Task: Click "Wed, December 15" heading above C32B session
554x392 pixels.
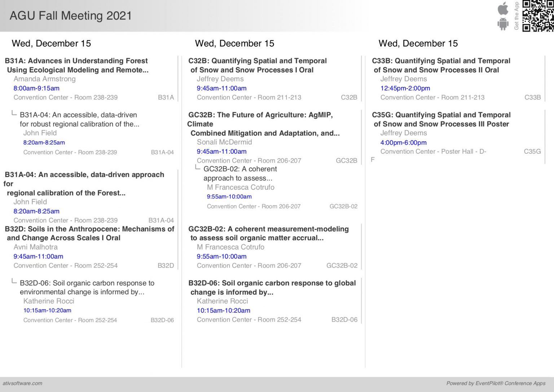Action: click(234, 43)
